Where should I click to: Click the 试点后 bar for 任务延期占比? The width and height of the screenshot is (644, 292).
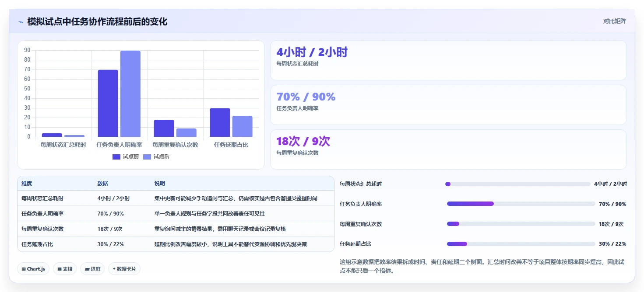click(243, 127)
